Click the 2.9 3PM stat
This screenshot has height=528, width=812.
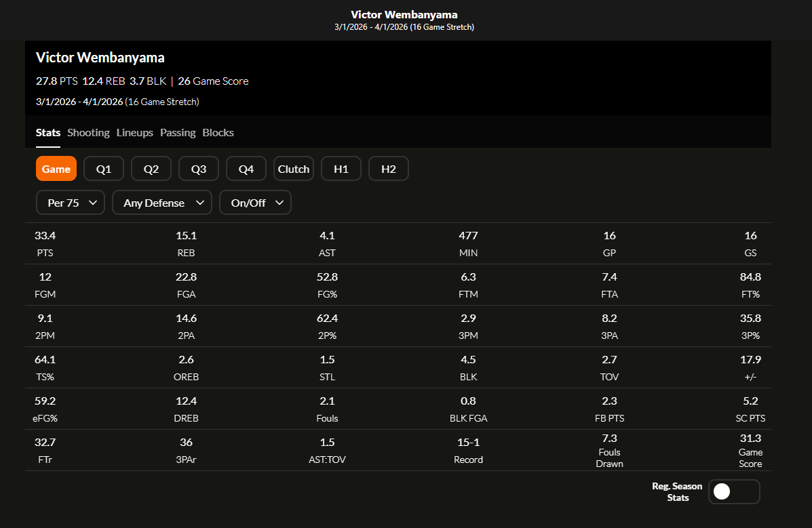coord(468,327)
